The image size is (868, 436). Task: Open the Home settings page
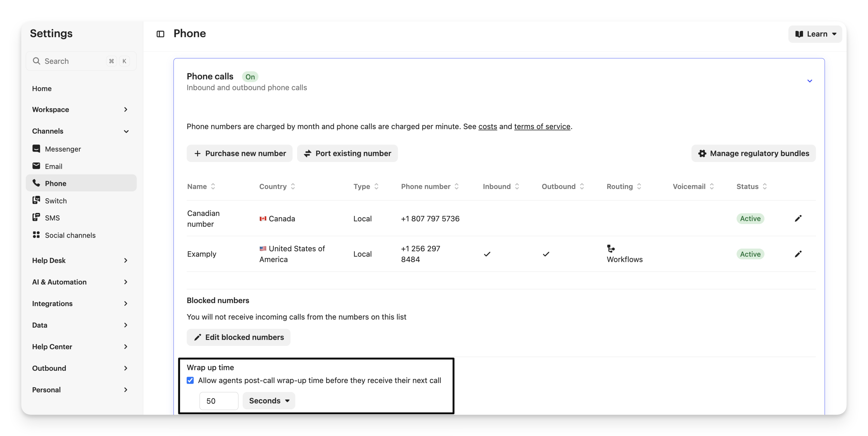click(x=42, y=88)
